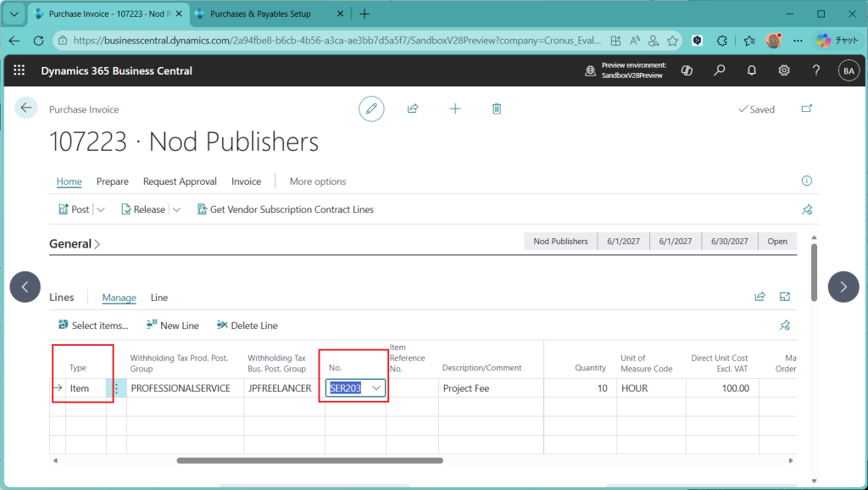
Task: Click the trash delete icon
Action: tap(497, 109)
